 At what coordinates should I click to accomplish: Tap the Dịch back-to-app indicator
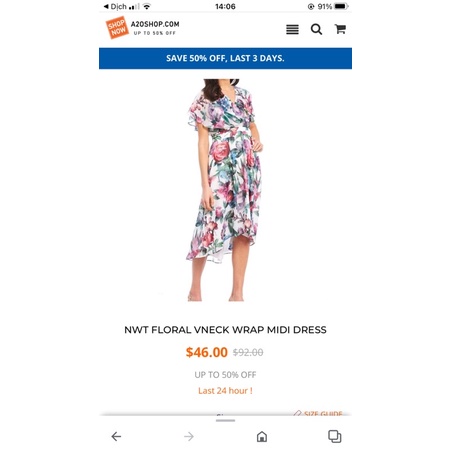[x=115, y=6]
